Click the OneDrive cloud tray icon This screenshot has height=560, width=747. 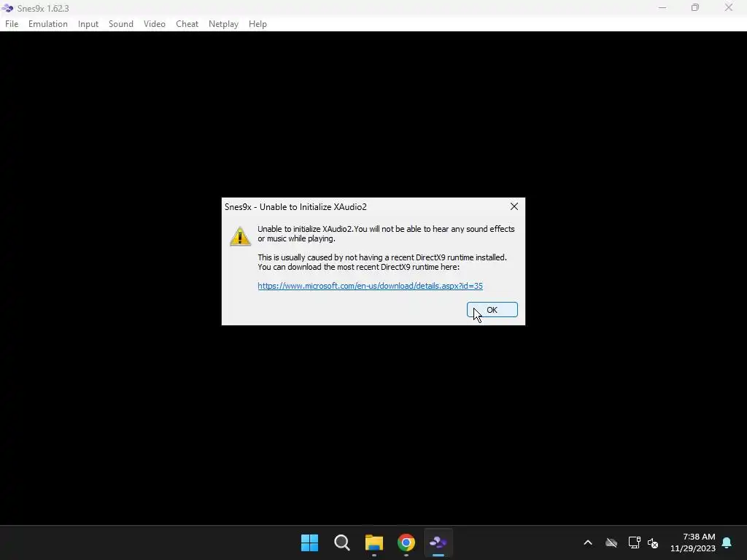(x=611, y=542)
